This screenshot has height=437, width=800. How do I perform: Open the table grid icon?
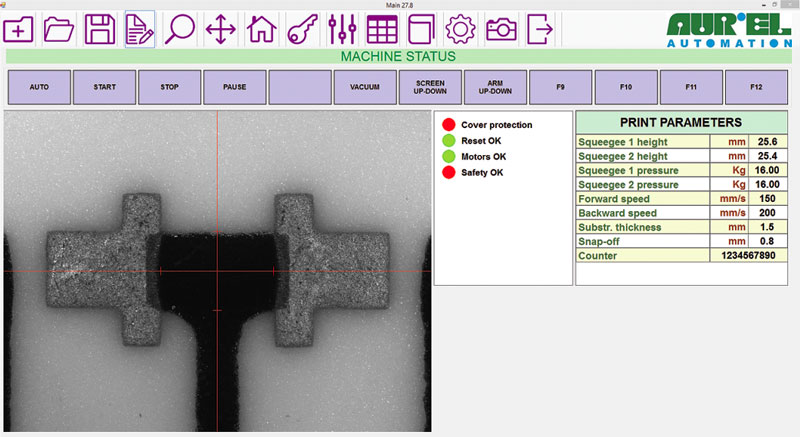pos(382,30)
